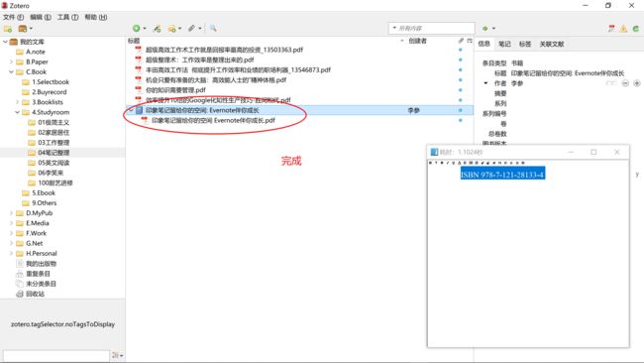This screenshot has height=363, width=644.
Task: Switch creator name field mode toggle
Action: (611, 83)
